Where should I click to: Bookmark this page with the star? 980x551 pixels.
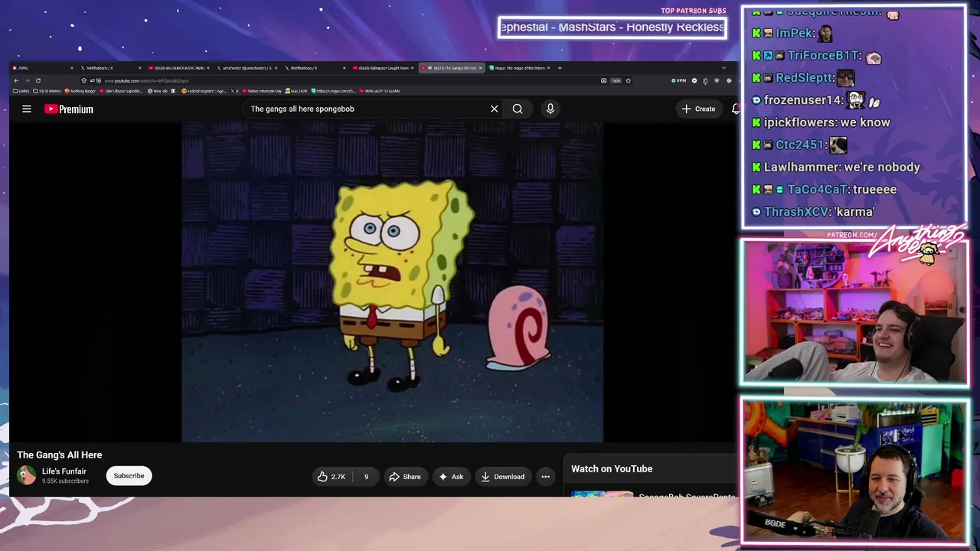628,80
